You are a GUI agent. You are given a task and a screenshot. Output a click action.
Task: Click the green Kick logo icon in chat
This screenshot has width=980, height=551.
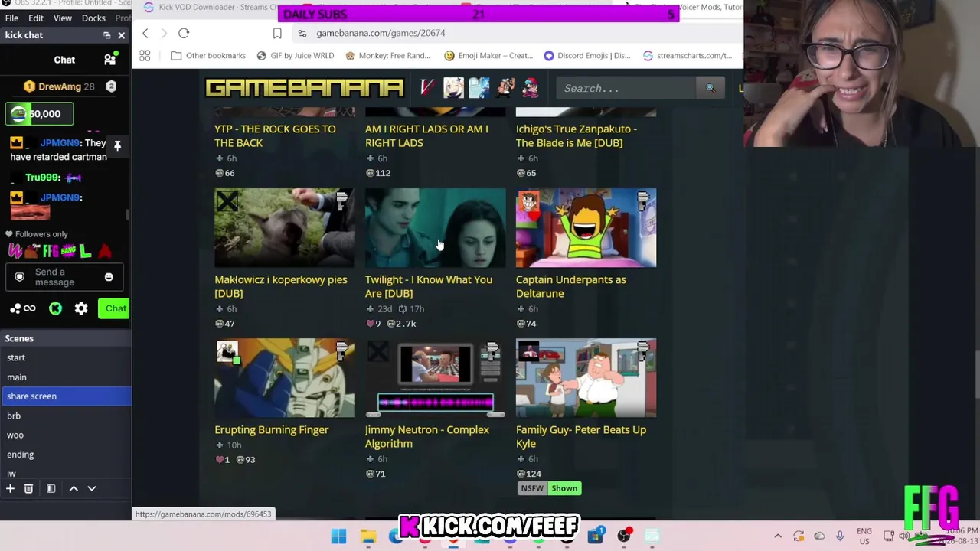[x=55, y=308]
